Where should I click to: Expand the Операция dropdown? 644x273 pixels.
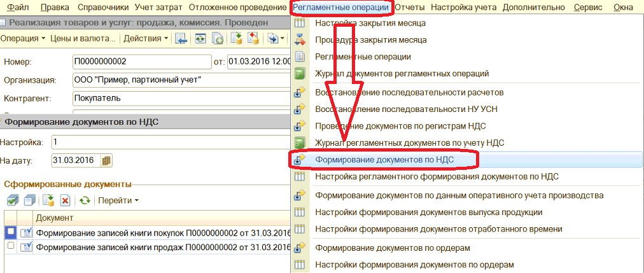click(x=24, y=39)
